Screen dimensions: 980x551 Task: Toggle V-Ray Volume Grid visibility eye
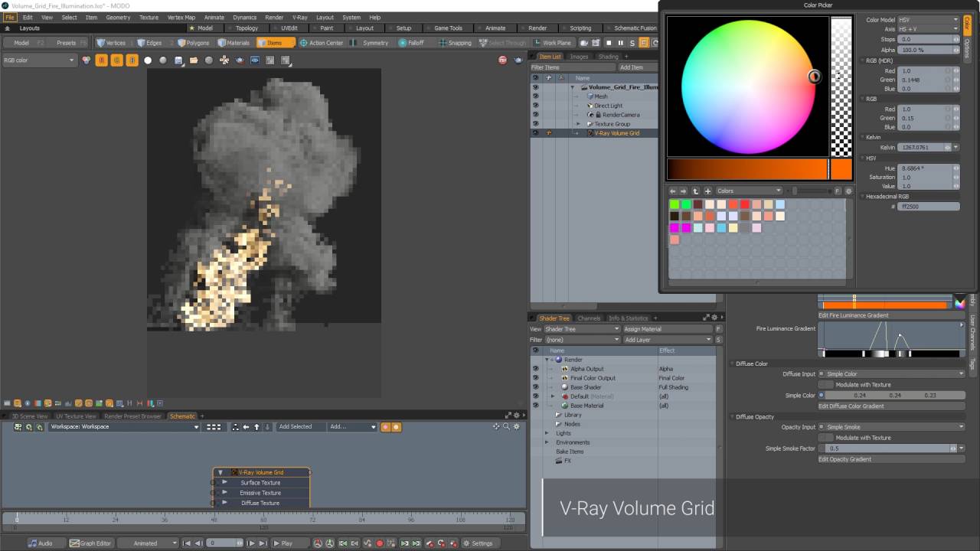click(x=535, y=132)
